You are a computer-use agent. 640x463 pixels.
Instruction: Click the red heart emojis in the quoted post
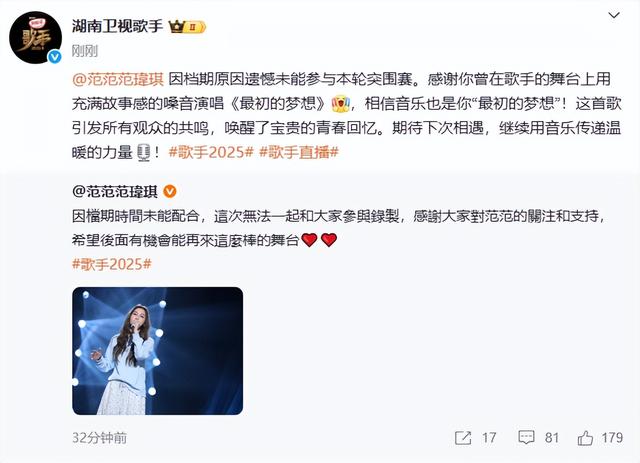(319, 240)
